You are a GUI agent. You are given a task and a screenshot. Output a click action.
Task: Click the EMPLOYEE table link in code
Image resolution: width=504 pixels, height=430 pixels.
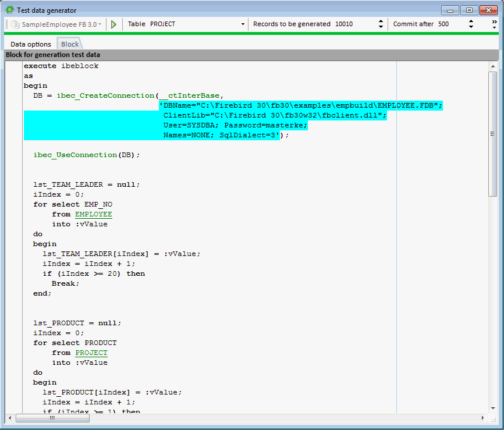[x=94, y=214]
